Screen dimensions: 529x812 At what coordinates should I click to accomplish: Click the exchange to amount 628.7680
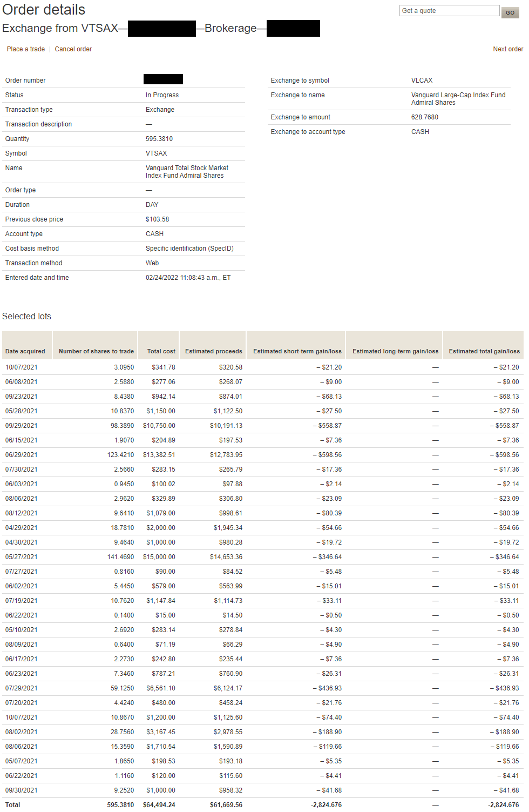[x=425, y=117]
